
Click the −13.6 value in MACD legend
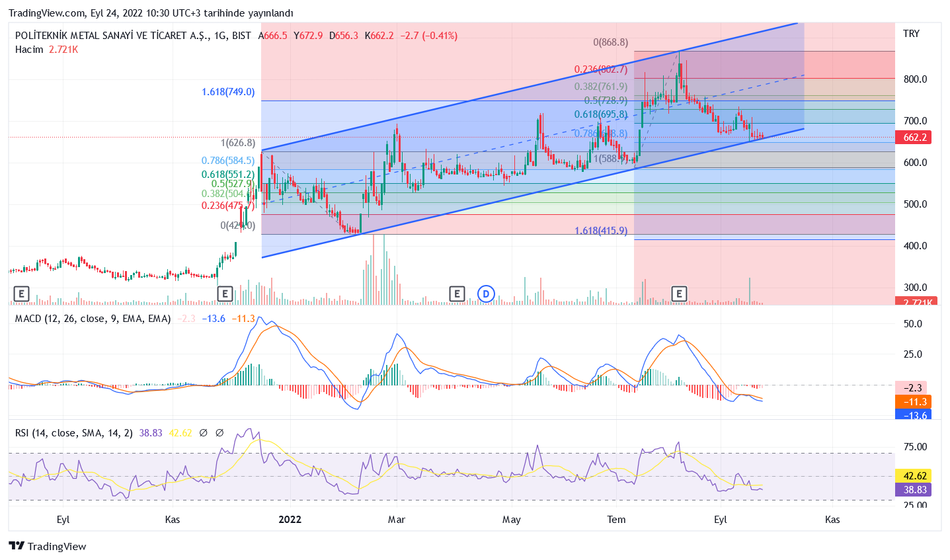tap(214, 319)
